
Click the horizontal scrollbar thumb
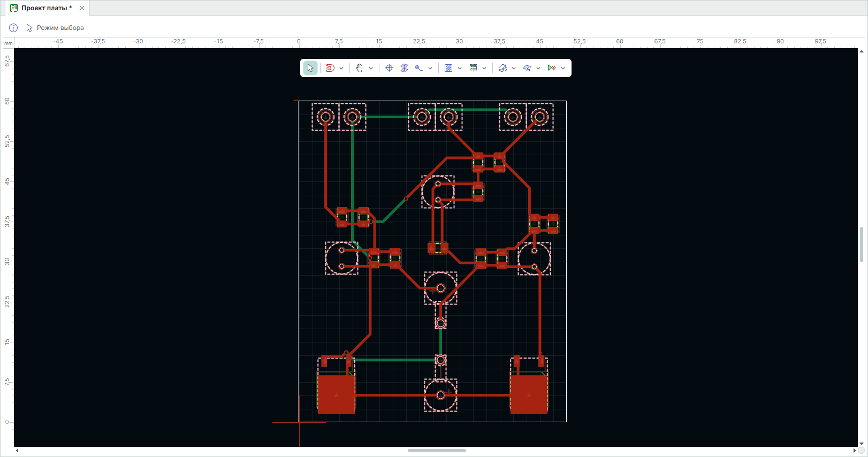pos(437,451)
